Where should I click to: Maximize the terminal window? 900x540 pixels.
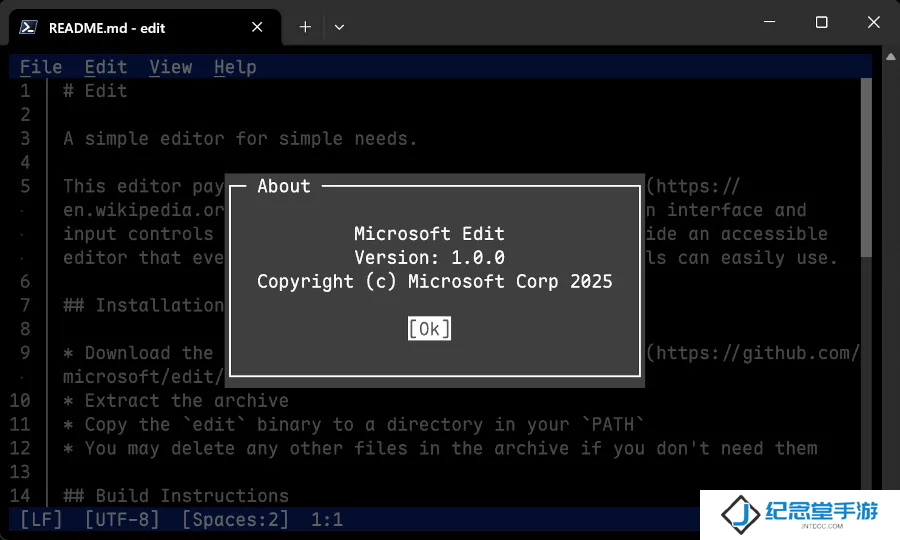point(821,22)
